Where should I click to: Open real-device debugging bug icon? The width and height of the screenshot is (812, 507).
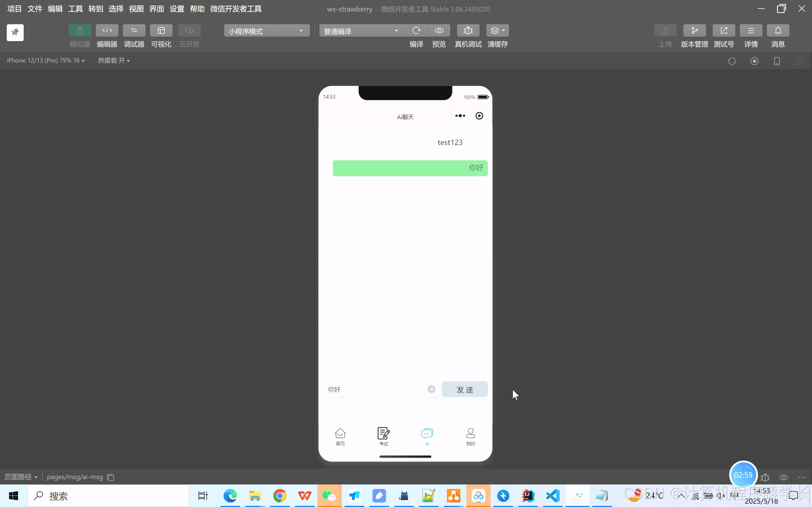(468, 30)
